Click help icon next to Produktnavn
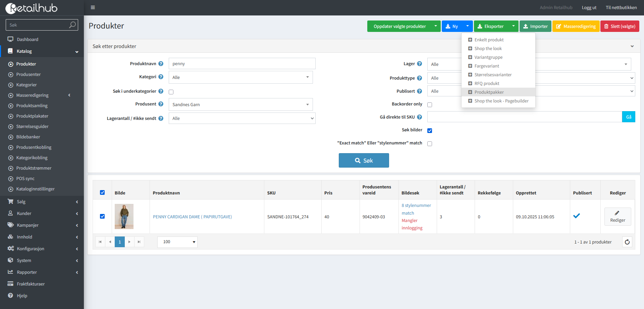This screenshot has width=644, height=309. point(161,64)
